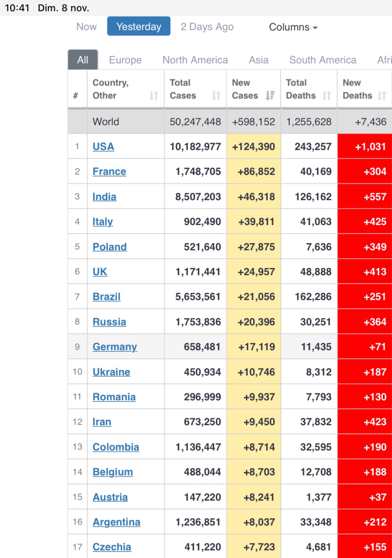Sort by New Deaths arrows icon
The height and width of the screenshot is (558, 392).
pyautogui.click(x=382, y=96)
